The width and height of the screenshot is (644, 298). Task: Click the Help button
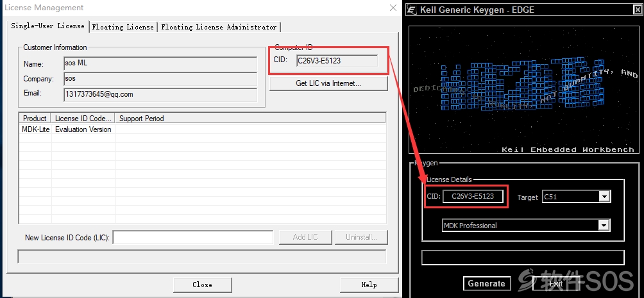(369, 285)
